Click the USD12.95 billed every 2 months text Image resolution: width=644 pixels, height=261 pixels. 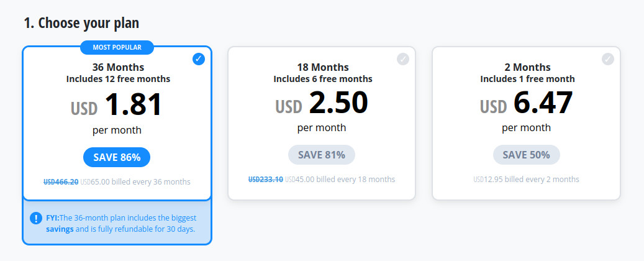pos(526,179)
